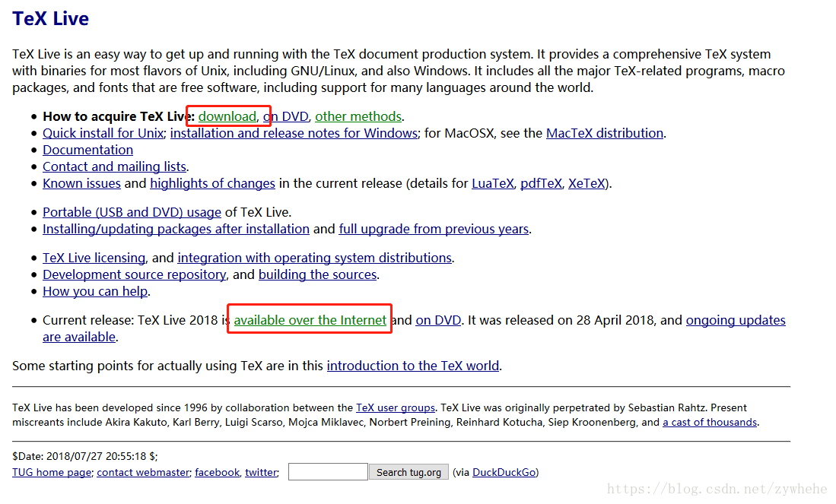
Task: Open 'full upgrade from previous years' link
Action: coord(434,229)
